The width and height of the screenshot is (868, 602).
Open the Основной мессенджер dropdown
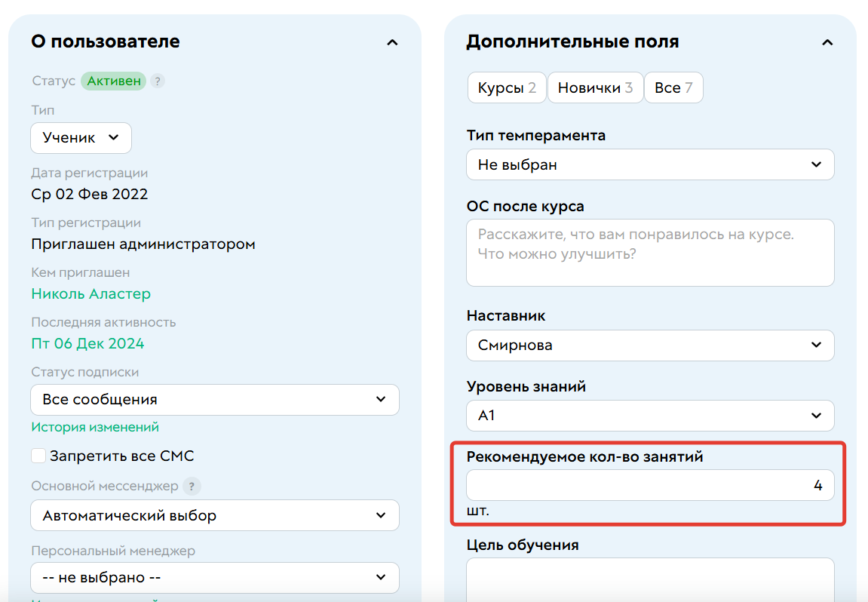click(214, 514)
